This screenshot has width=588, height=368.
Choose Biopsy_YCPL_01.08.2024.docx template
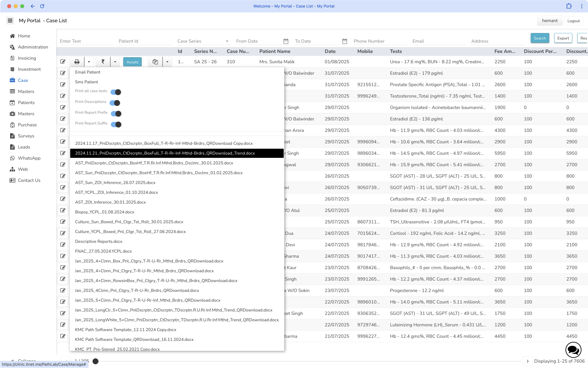click(x=105, y=212)
